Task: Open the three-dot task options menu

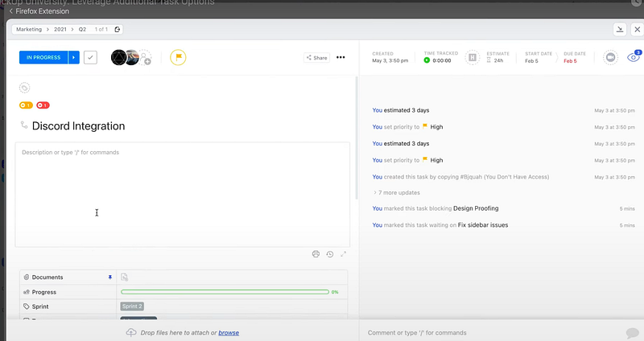Action: click(x=341, y=57)
